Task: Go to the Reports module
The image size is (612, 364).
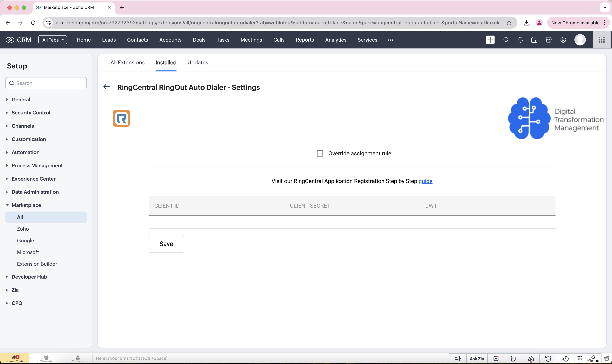Action: point(305,40)
